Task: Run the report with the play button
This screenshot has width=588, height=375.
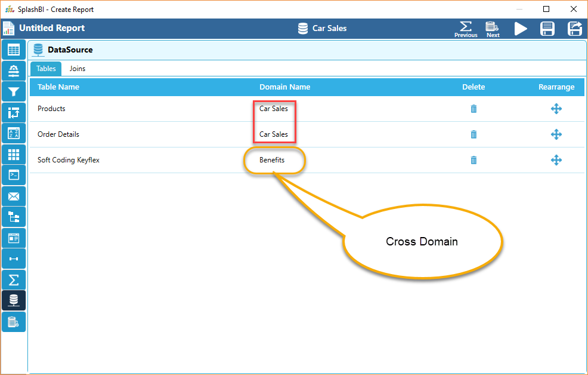Action: click(521, 28)
